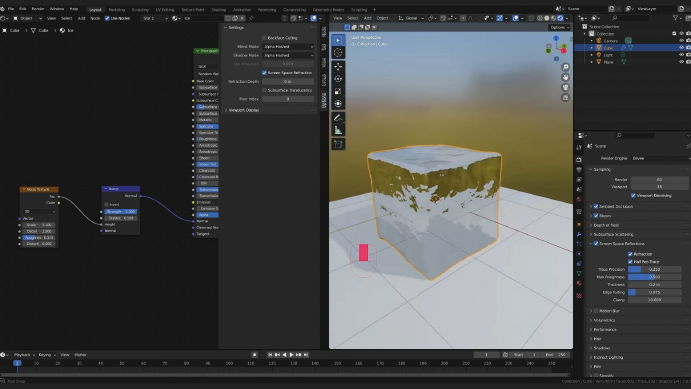
Task: Open the World properties tab icon
Action: click(x=579, y=200)
